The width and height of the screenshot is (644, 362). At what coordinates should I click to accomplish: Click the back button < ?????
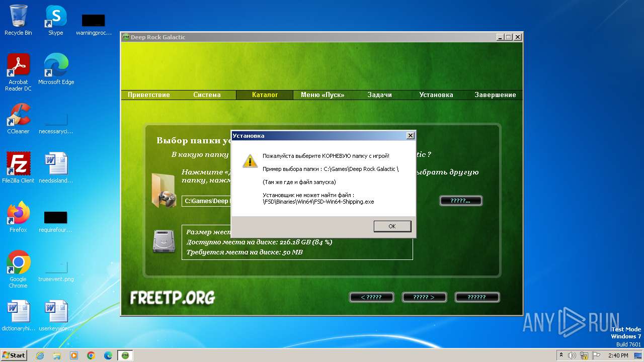pyautogui.click(x=371, y=297)
